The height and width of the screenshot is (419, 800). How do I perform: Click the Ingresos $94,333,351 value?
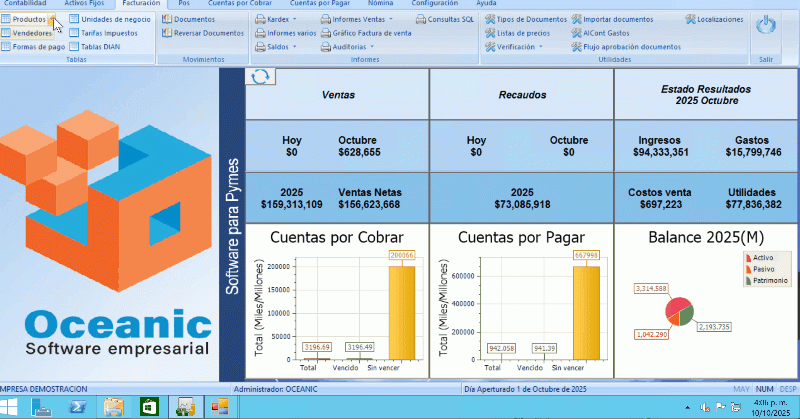pyautogui.click(x=661, y=152)
